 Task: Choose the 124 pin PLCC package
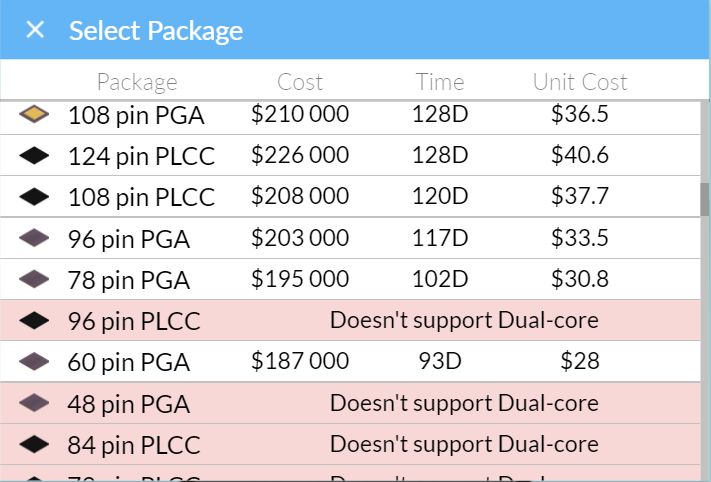click(350, 156)
